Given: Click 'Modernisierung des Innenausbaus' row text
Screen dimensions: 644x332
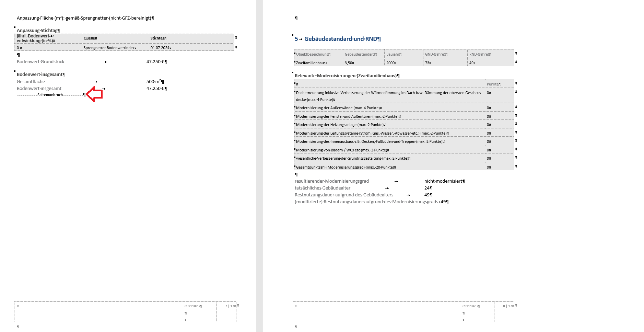Looking at the screenshot, I should tap(370, 141).
